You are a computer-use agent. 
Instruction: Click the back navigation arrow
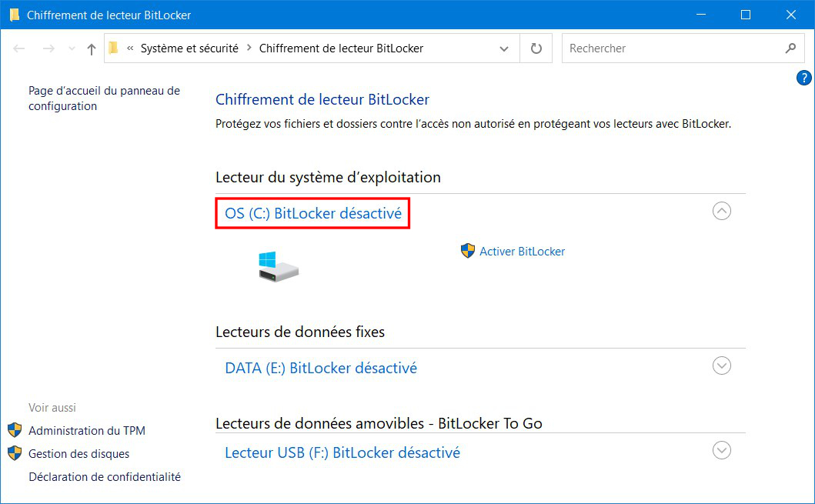click(19, 48)
